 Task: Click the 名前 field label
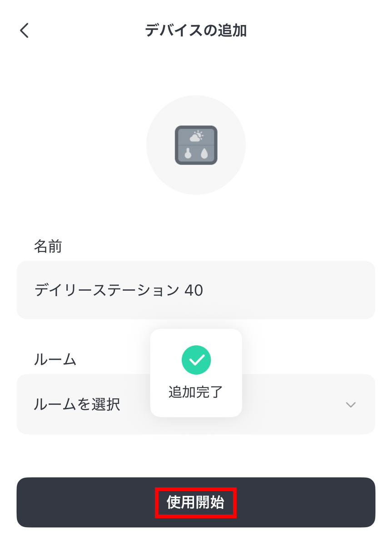point(48,247)
